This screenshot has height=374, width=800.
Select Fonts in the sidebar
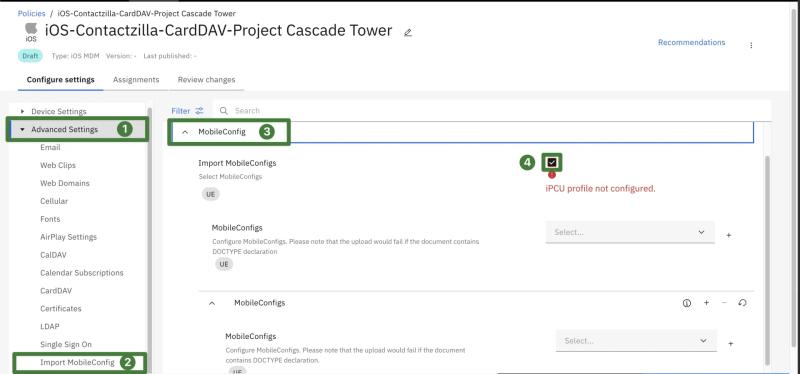(50, 219)
